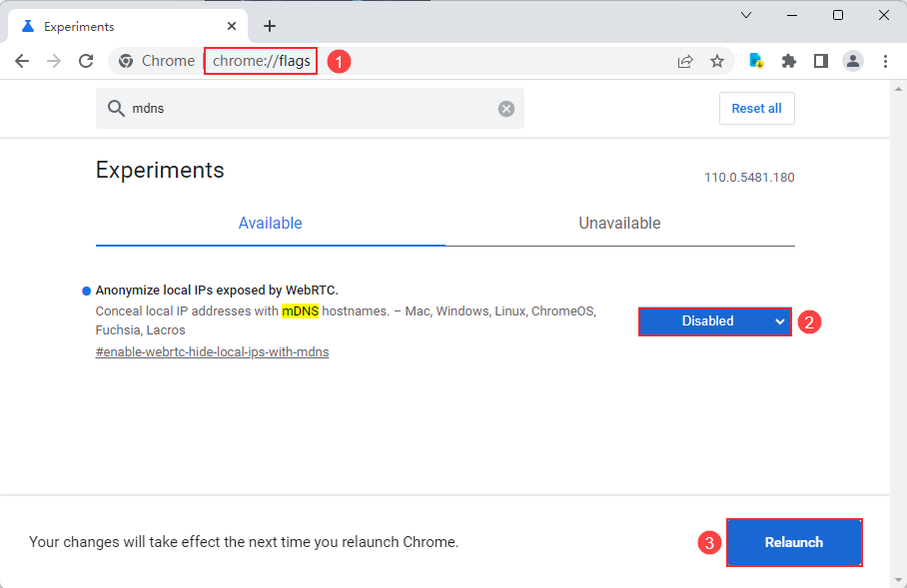The height and width of the screenshot is (588, 907).
Task: Open the #enable-webrtc-hide-local-ips-with-mdns link
Action: tap(213, 352)
